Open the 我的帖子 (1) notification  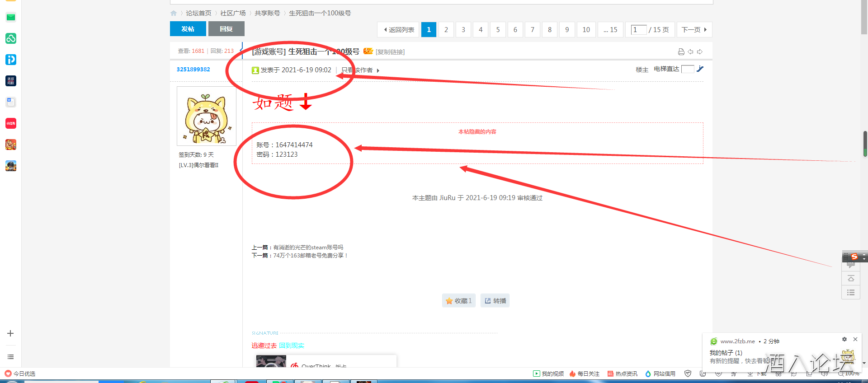[x=726, y=353]
